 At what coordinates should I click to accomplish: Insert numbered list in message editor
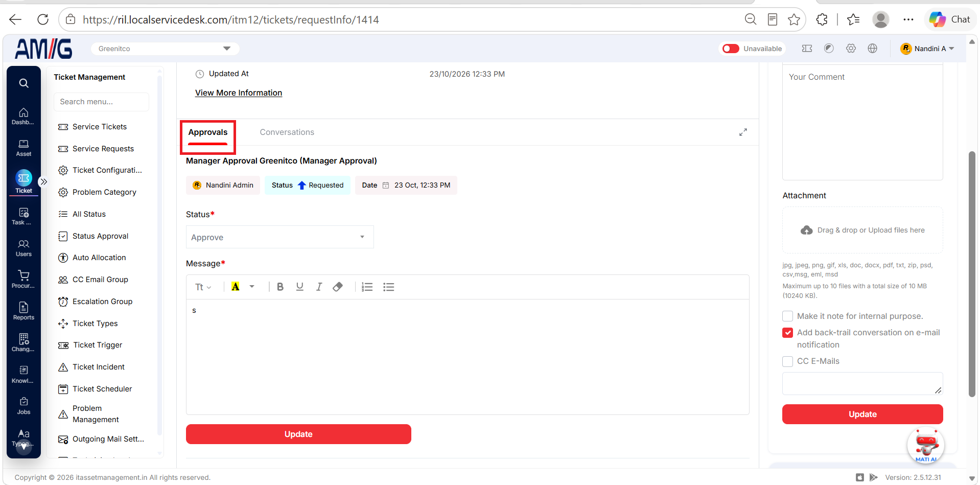[x=367, y=287]
